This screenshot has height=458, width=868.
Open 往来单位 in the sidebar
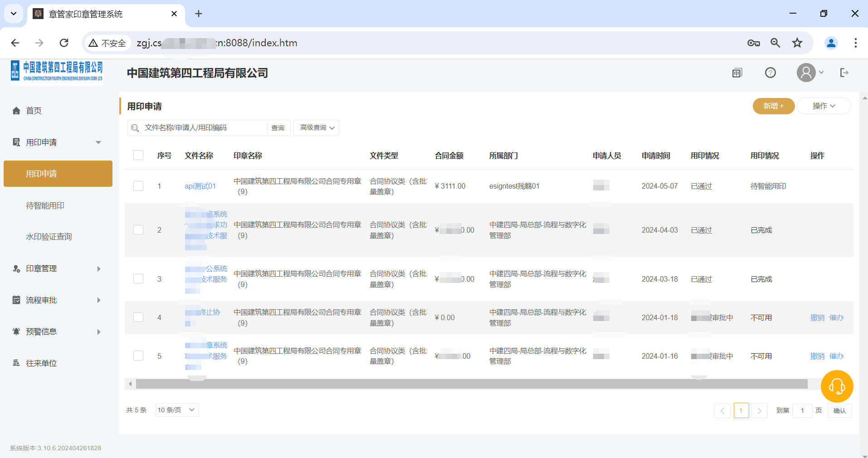41,363
